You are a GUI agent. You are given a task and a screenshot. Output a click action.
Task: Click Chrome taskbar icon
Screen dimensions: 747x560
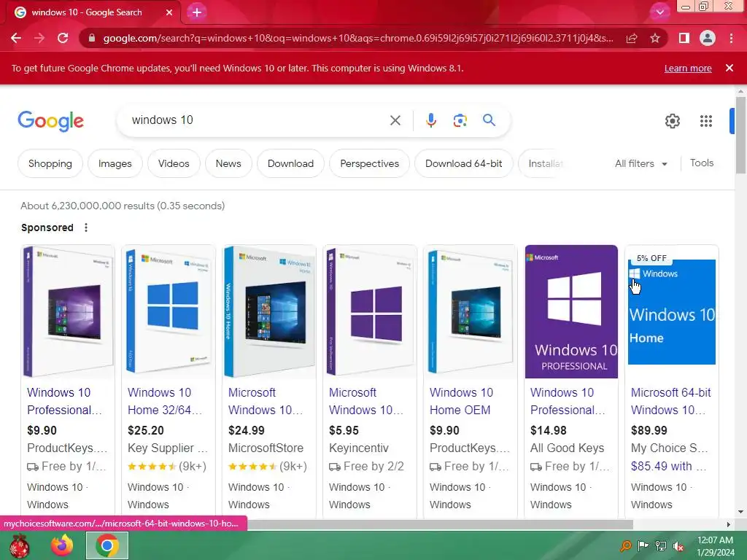coord(107,545)
